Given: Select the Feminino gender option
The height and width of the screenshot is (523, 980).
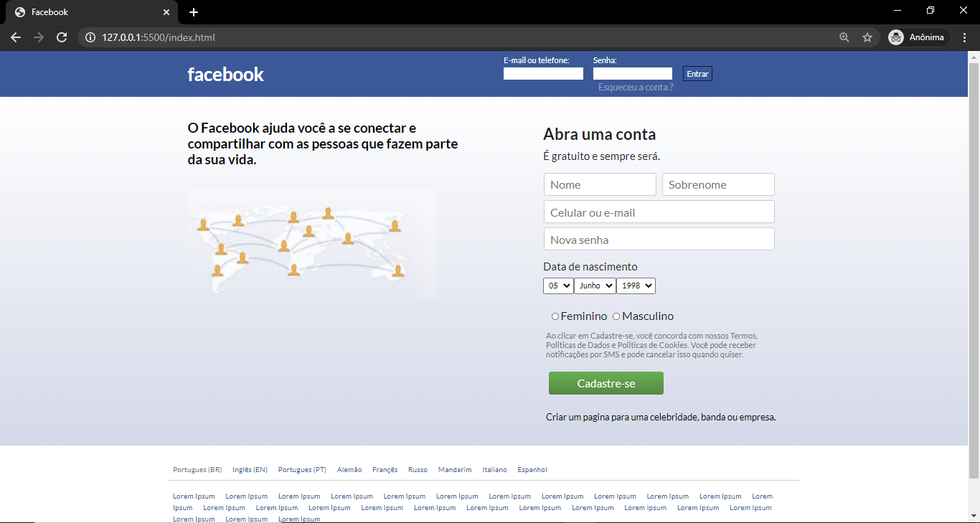Looking at the screenshot, I should coord(555,316).
